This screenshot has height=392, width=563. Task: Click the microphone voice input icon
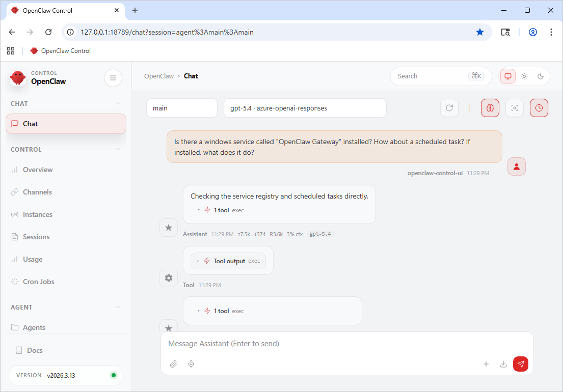pos(191,364)
